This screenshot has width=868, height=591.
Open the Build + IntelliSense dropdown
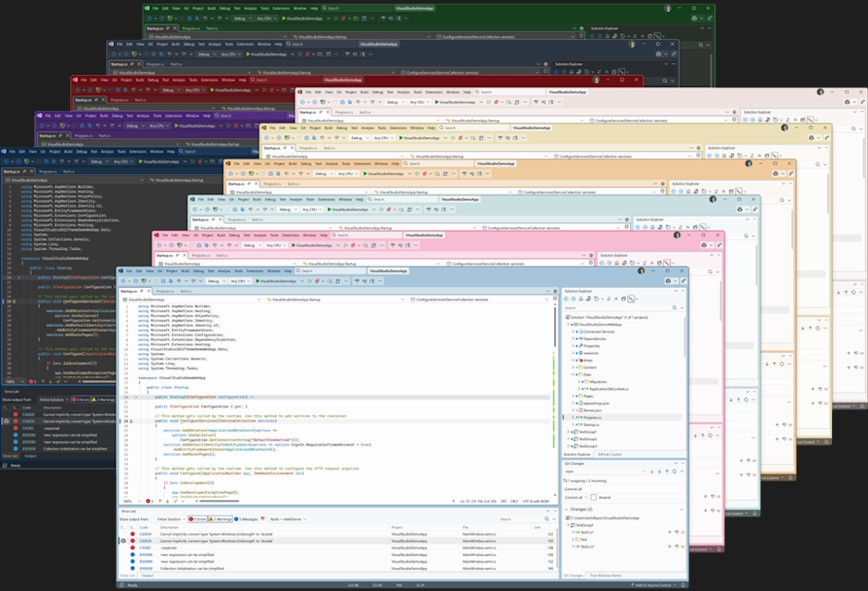coord(286,519)
